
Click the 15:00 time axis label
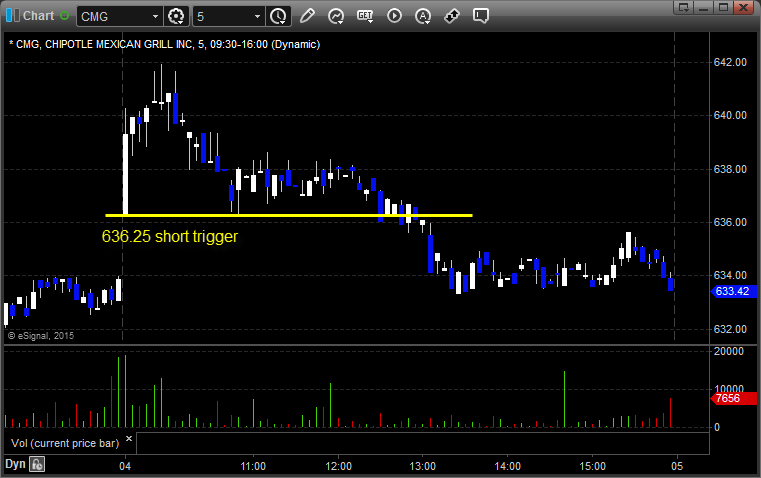coord(593,466)
